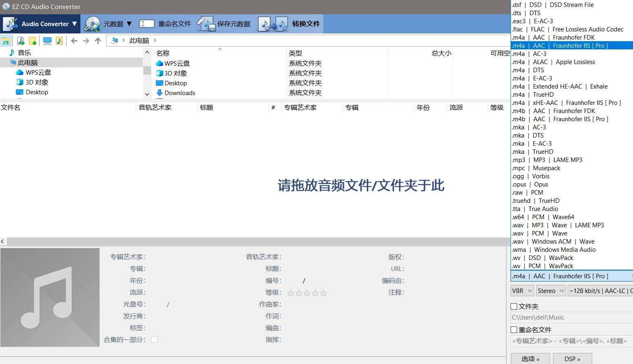Open the VBR bitrate mode dropdown
Image resolution: width=633 pixels, height=364 pixels.
(x=522, y=291)
